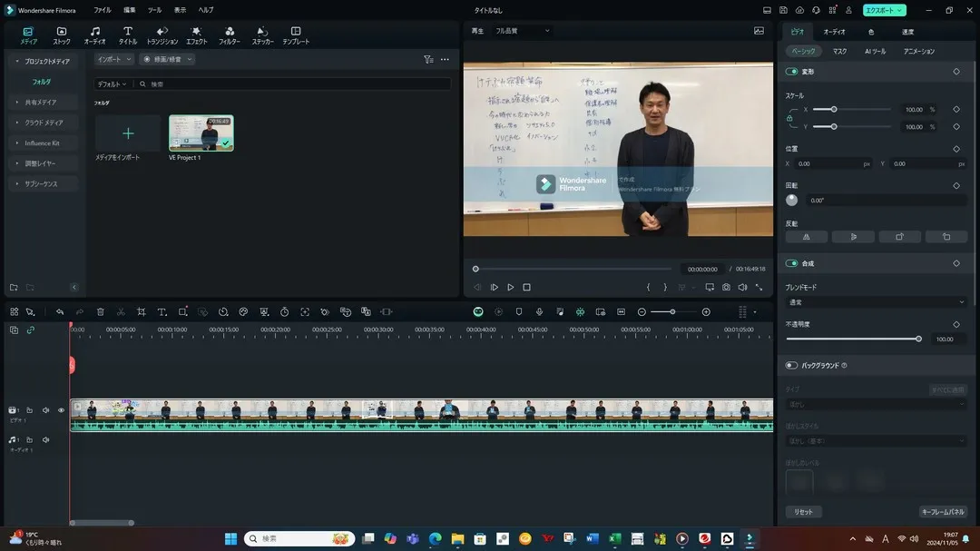Image resolution: width=980 pixels, height=551 pixels.
Task: Adjust the timeline zoom slider
Action: (672, 311)
